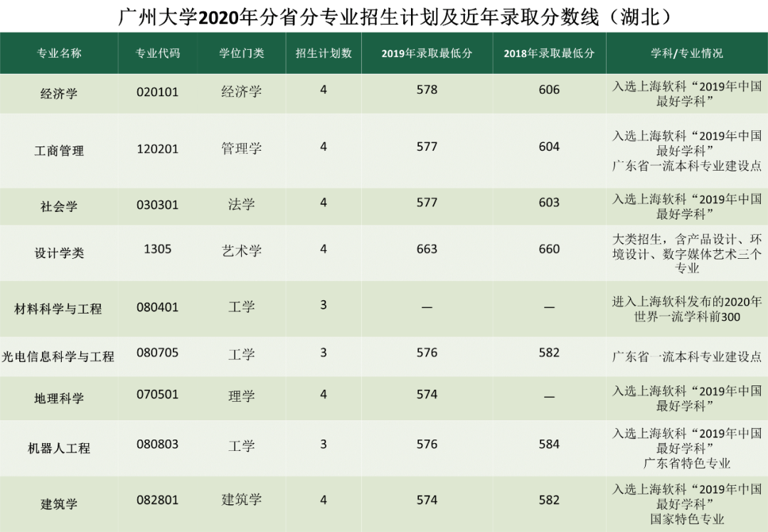Screen dimensions: 768x532
Task: Click the 2019 score 663
Action: point(427,249)
